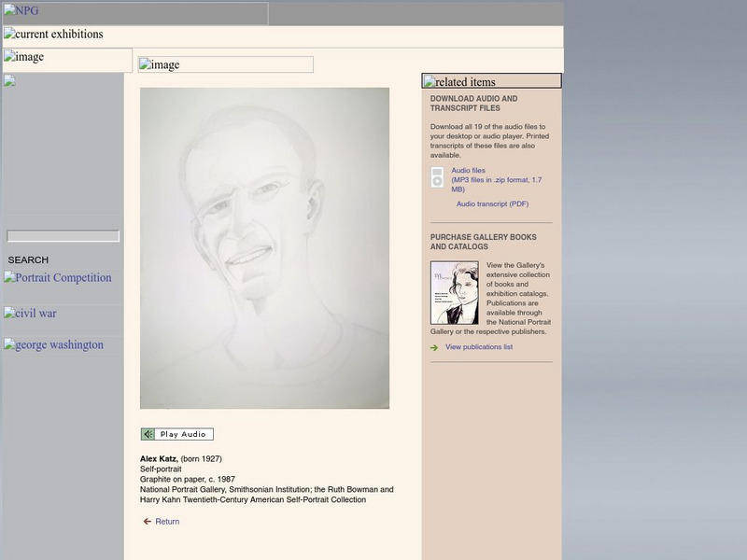Click the Return link

click(167, 522)
